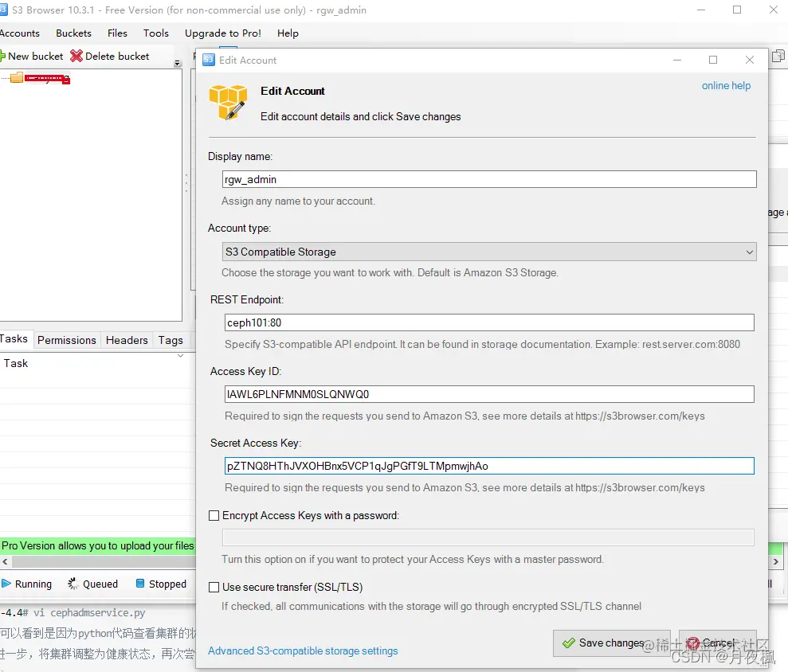Click the copy icon behind dialog top-right
This screenshot has height=672, width=788.
click(778, 55)
